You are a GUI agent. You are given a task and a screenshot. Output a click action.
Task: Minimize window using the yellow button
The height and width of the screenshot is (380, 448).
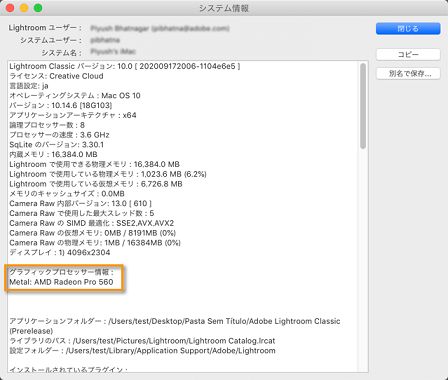click(x=24, y=8)
